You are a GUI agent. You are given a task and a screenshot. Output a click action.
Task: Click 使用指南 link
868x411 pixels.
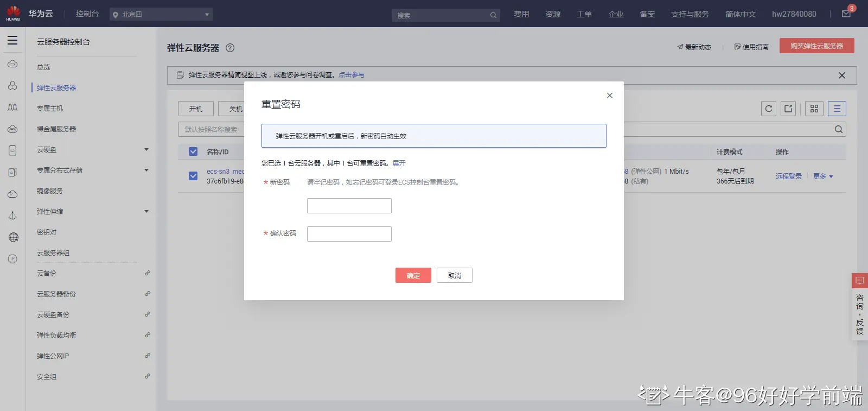(751, 47)
